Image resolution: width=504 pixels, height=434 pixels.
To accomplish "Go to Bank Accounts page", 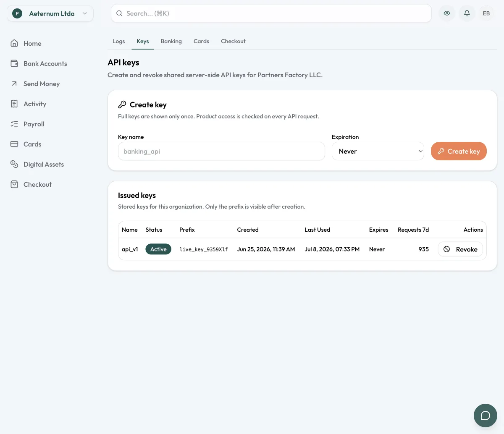I will tap(45, 63).
